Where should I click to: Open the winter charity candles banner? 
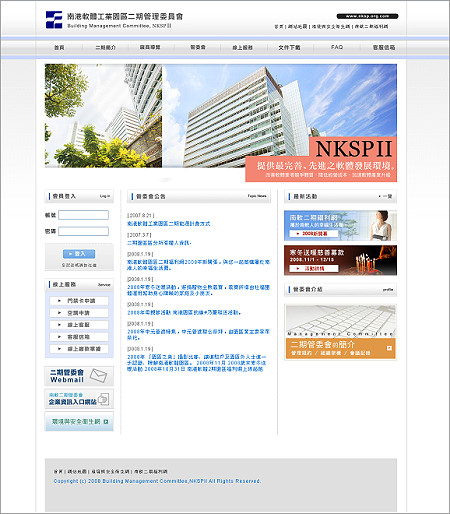340,260
